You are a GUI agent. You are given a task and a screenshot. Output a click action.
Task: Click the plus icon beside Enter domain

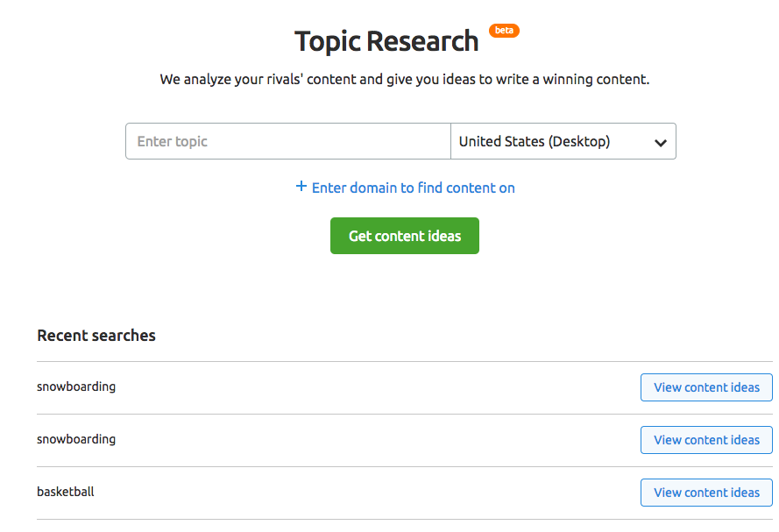[301, 187]
